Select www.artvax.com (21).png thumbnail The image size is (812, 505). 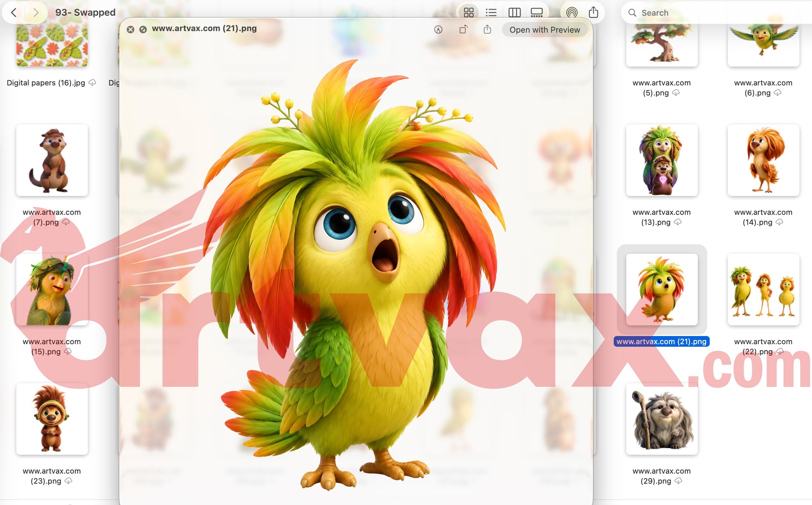661,289
